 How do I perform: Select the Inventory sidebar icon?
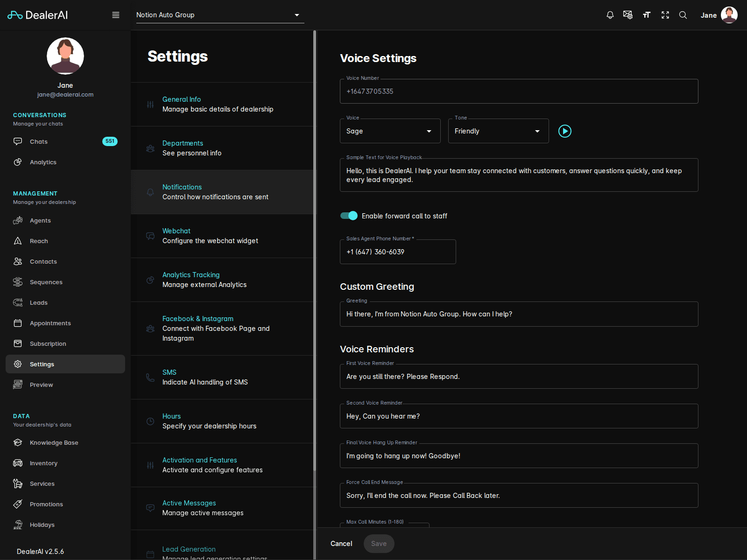tap(18, 463)
